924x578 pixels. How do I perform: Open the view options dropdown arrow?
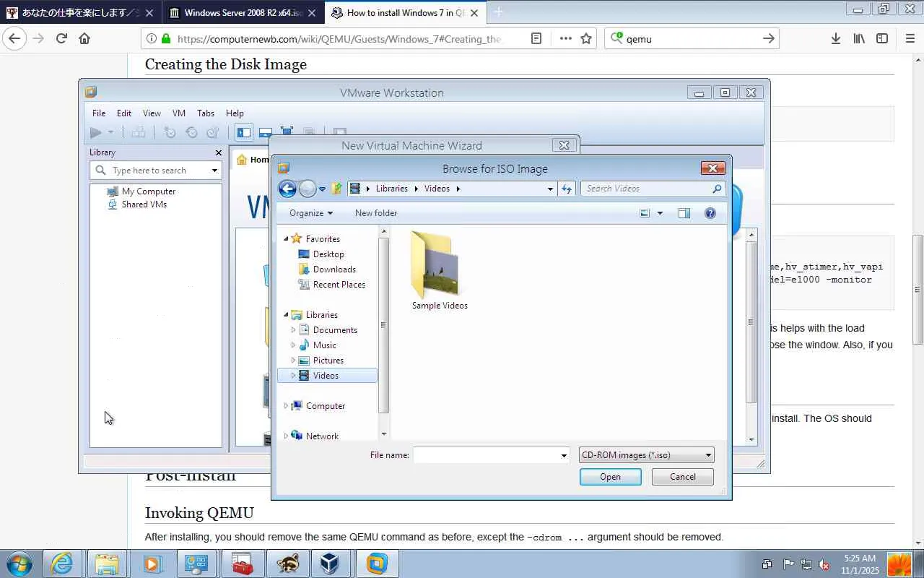[x=660, y=213]
